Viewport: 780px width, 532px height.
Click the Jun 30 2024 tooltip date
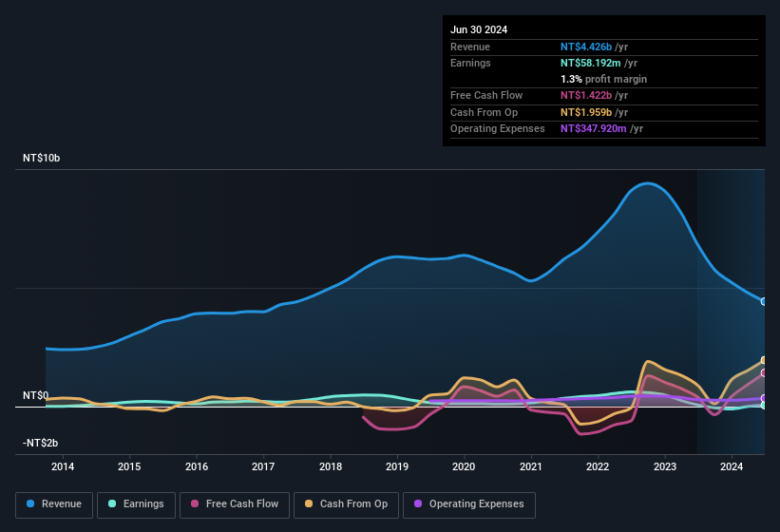(479, 29)
